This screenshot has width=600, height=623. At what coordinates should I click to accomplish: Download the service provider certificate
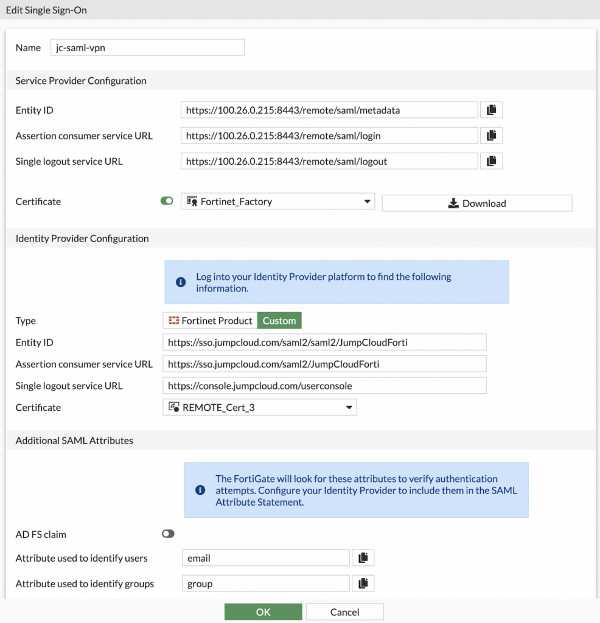click(477, 203)
